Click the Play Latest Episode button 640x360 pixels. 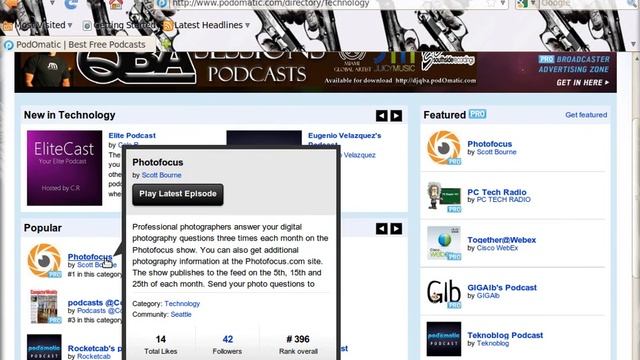click(178, 194)
